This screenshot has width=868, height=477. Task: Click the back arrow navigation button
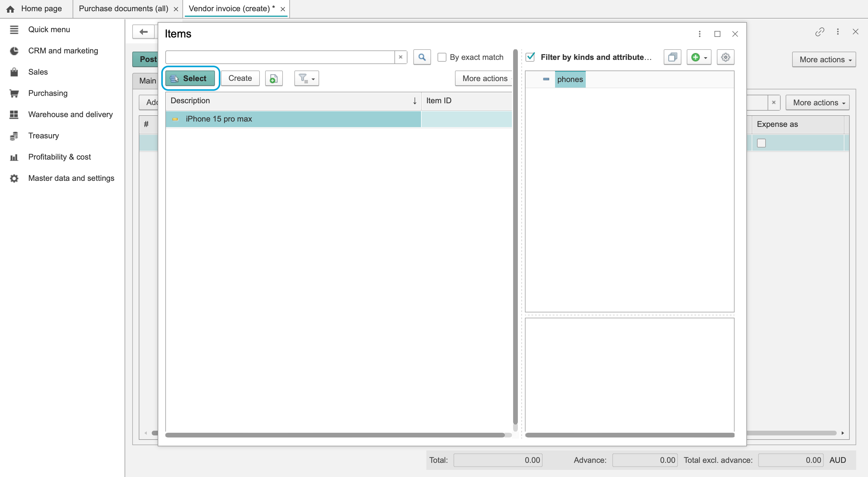pyautogui.click(x=143, y=32)
